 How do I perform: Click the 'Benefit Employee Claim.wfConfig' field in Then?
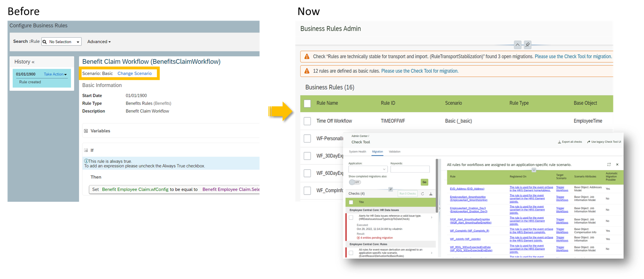coord(135,190)
